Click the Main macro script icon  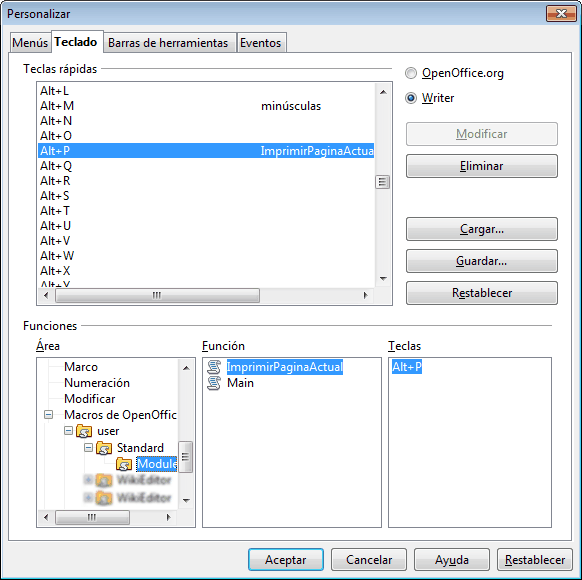pos(214,383)
